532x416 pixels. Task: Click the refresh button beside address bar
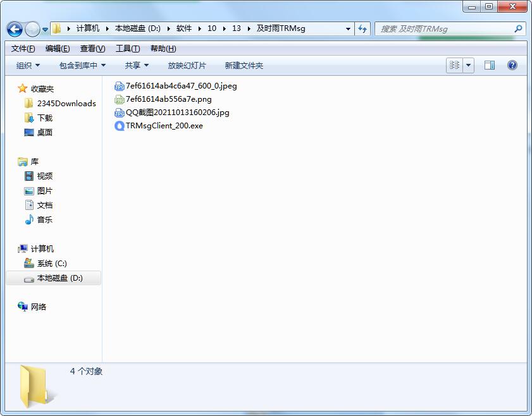point(362,28)
